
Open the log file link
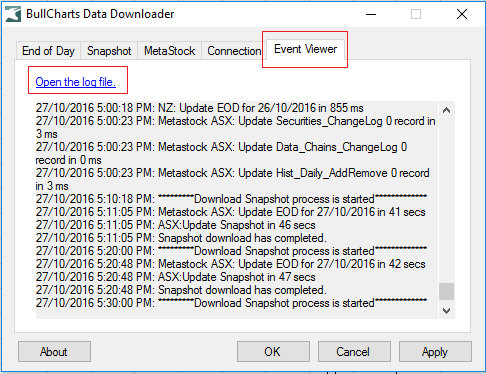tap(76, 82)
